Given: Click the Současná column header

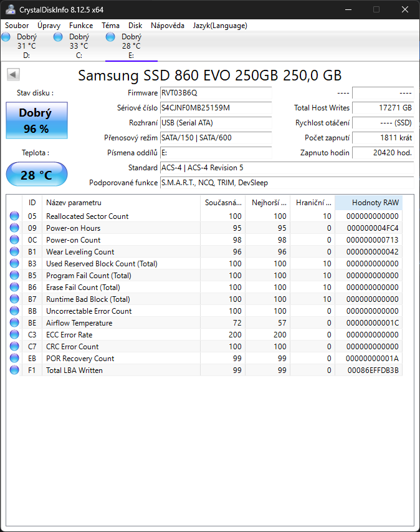Looking at the screenshot, I should coord(222,203).
